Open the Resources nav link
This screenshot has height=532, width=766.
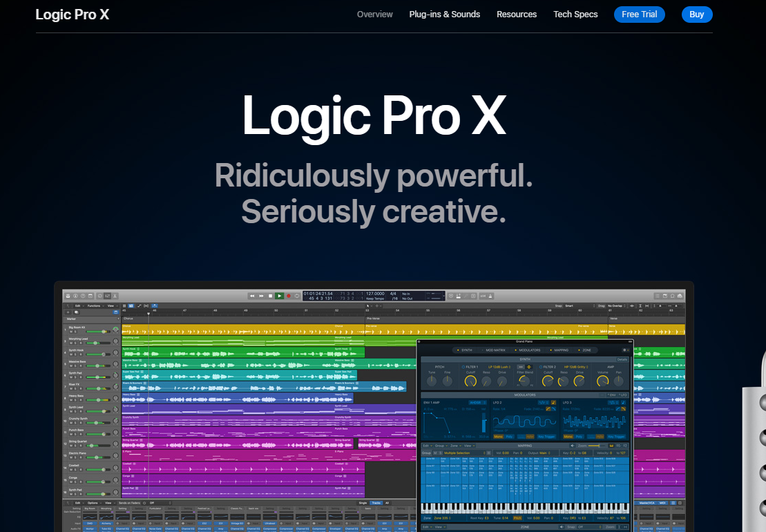(x=517, y=15)
